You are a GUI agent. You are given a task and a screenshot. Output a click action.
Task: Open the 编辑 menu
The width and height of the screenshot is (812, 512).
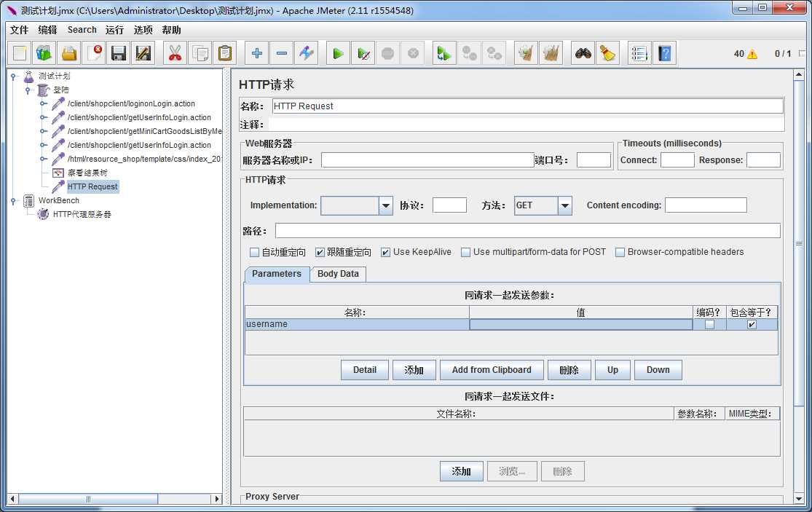coord(47,30)
